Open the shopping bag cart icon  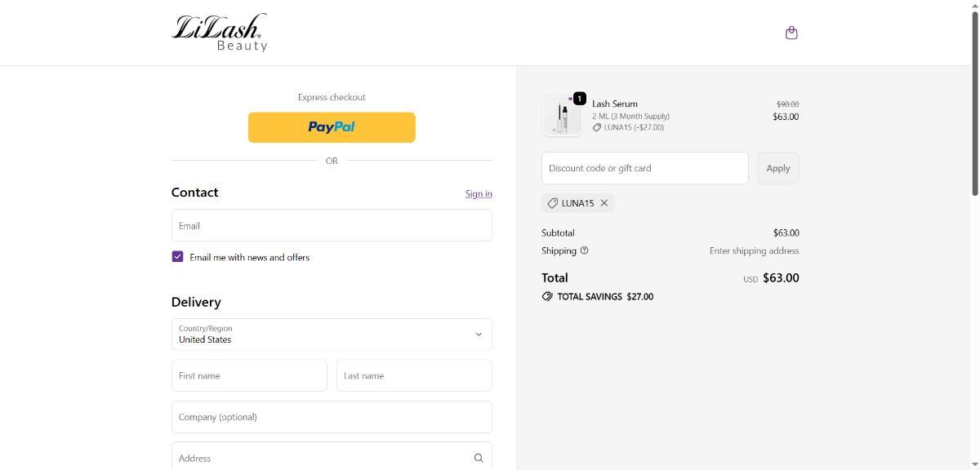coord(791,33)
